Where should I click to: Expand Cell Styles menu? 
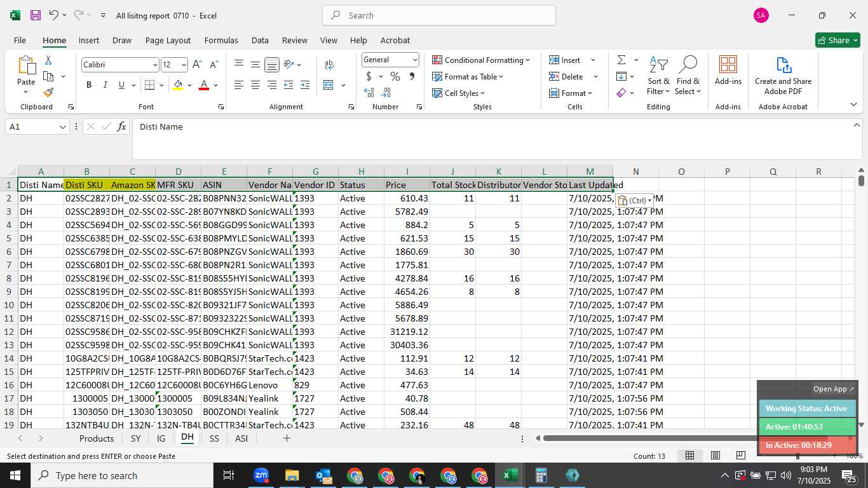tap(459, 93)
